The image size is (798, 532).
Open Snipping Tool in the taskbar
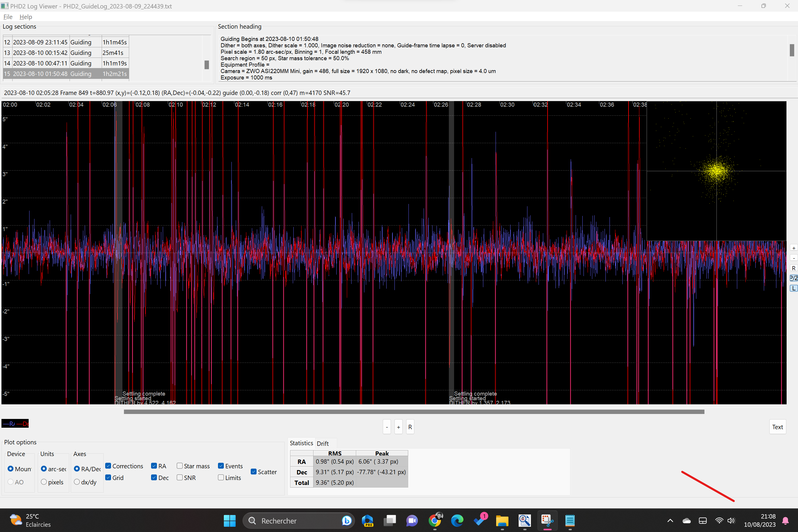tap(547, 520)
